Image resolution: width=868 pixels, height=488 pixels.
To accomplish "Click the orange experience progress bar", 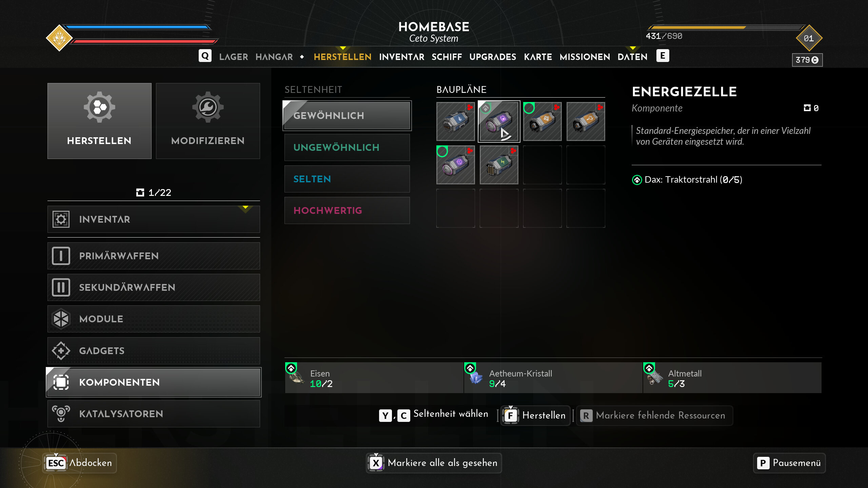I will (x=726, y=27).
